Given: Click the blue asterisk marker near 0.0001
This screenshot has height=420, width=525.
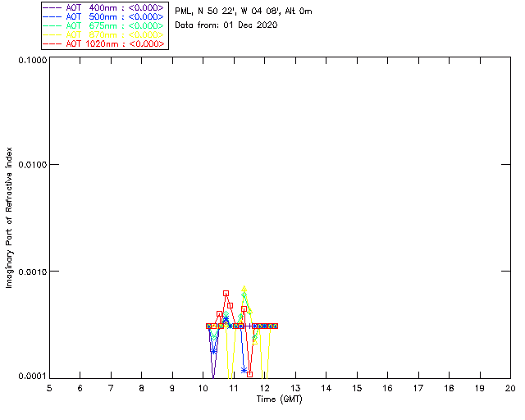Looking at the screenshot, I should click(244, 370).
